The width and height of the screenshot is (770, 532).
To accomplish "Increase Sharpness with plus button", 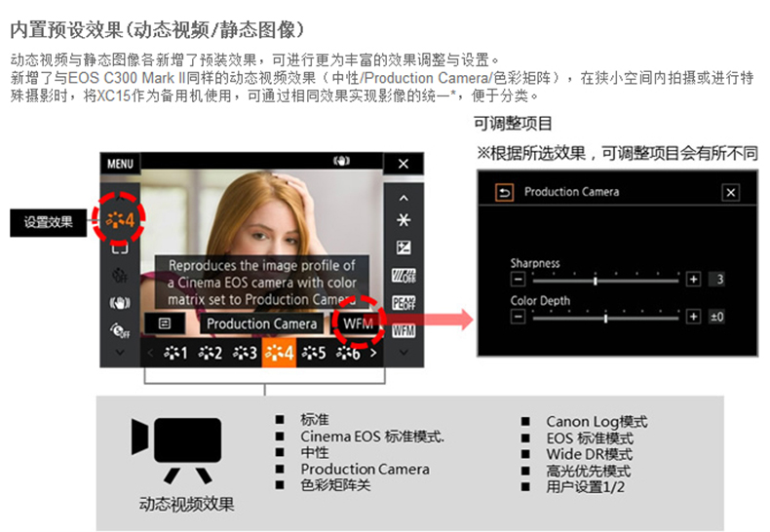I will coord(693,280).
